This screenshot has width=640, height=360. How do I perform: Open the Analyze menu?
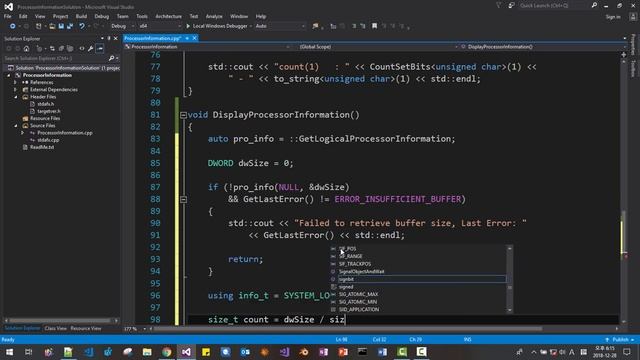(x=214, y=16)
